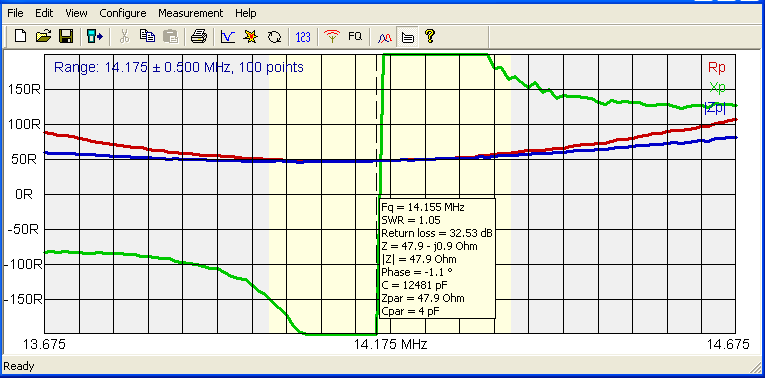The width and height of the screenshot is (765, 378).
Task: Click the Ready status bar text
Action: [x=18, y=366]
